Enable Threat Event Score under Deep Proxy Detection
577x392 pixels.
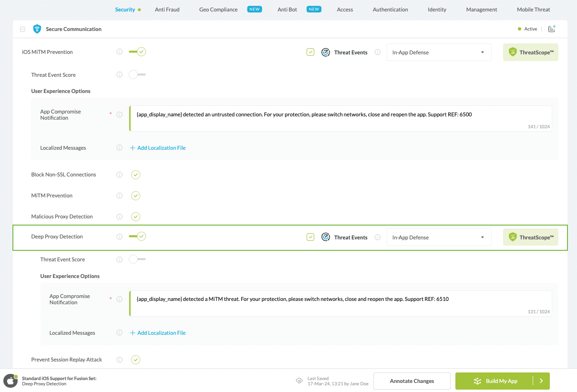point(137,259)
